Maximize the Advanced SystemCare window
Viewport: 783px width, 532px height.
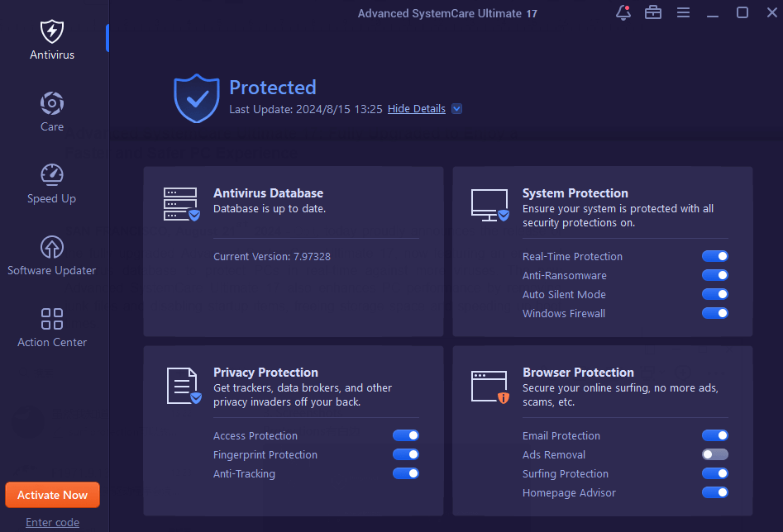pyautogui.click(x=742, y=12)
